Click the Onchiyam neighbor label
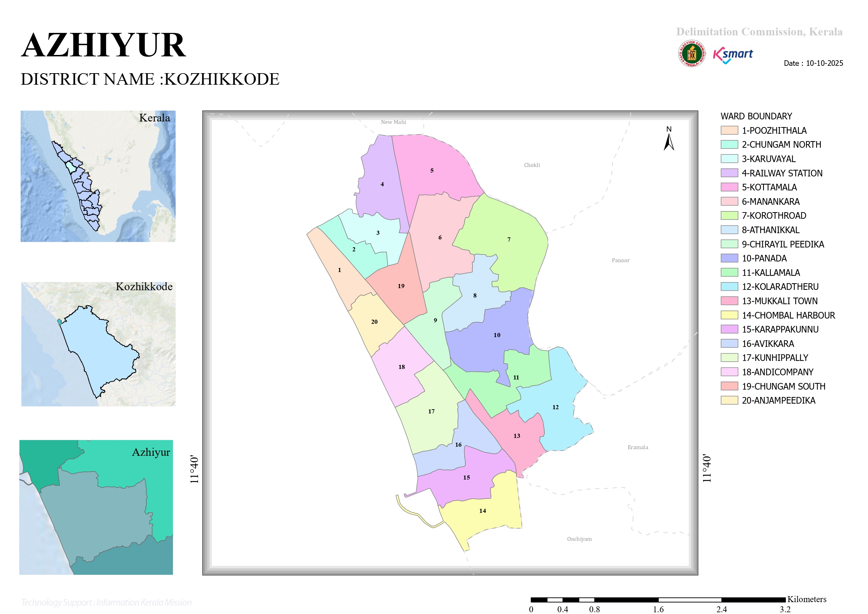The height and width of the screenshot is (614, 868). [580, 539]
